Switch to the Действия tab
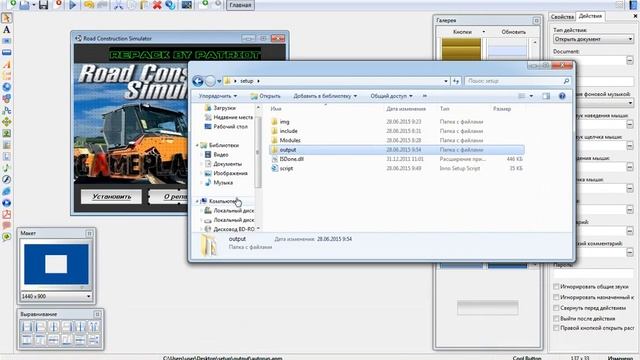 point(590,16)
